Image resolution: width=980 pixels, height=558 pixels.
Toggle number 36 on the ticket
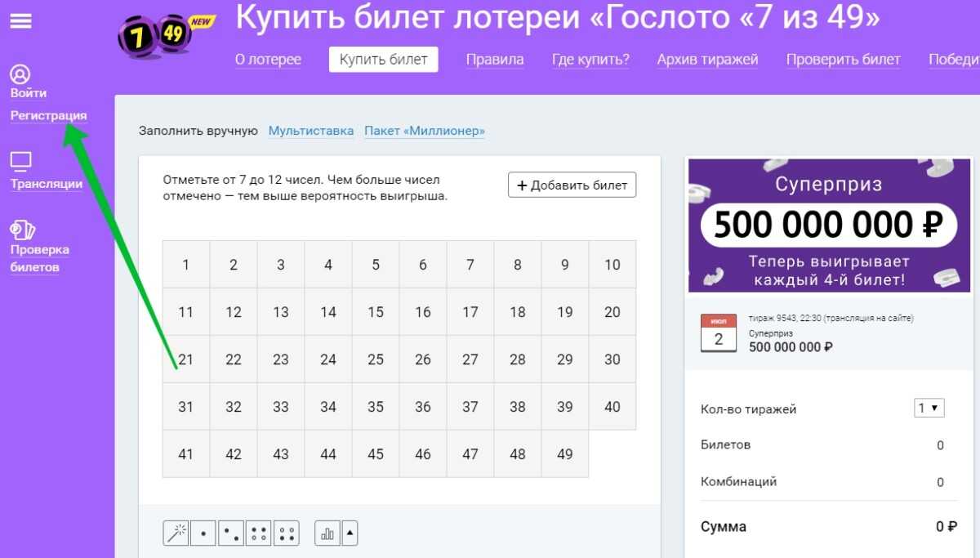[423, 407]
